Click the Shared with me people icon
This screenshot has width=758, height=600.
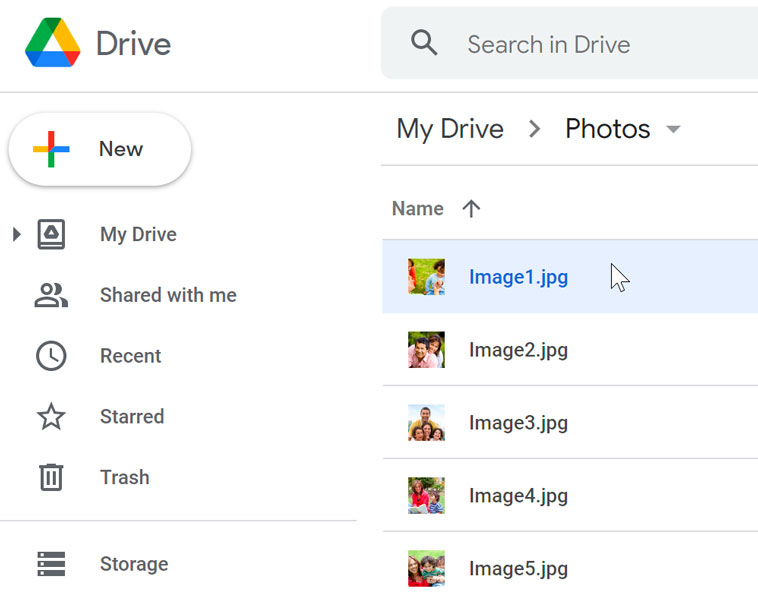coord(51,295)
